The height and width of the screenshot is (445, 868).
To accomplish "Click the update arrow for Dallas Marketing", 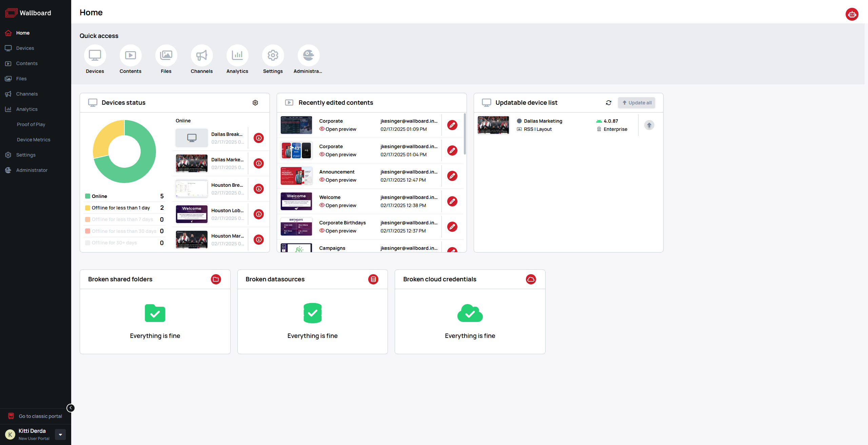I will tap(649, 125).
